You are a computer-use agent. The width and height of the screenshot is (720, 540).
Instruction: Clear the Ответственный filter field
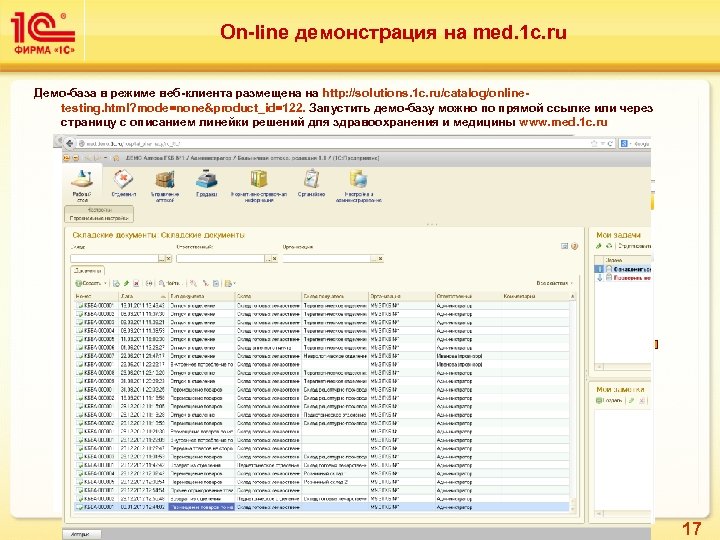(275, 259)
